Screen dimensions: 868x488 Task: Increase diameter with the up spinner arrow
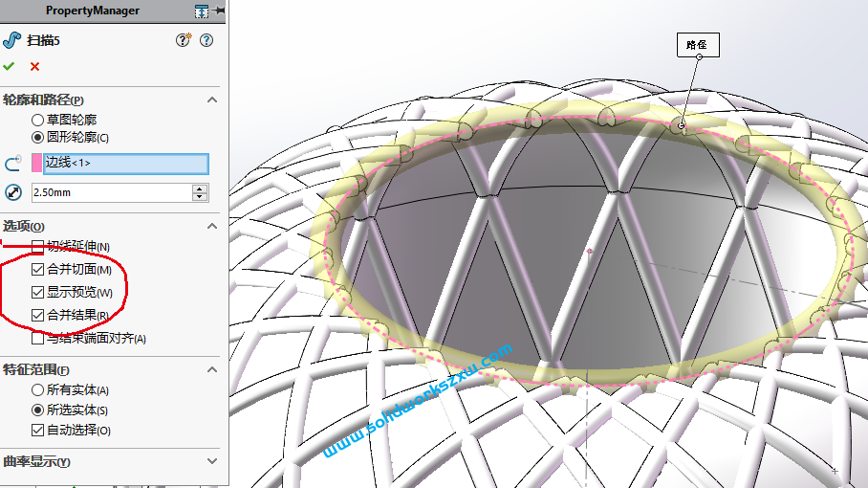coord(200,189)
